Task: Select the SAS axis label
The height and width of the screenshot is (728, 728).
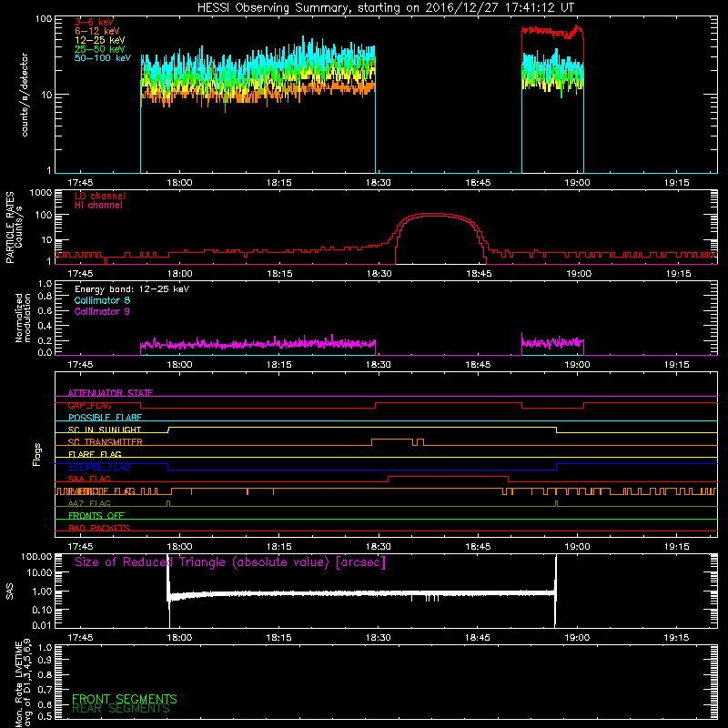Action: point(10,591)
